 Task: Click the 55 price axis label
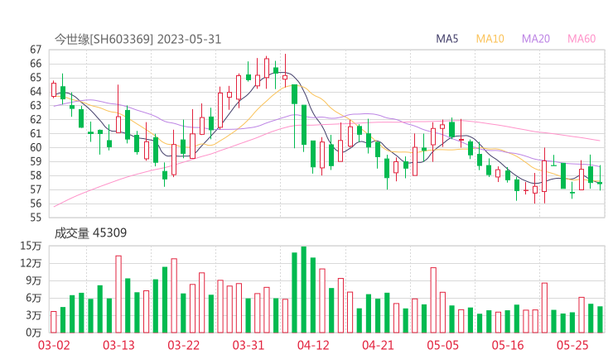point(36,218)
